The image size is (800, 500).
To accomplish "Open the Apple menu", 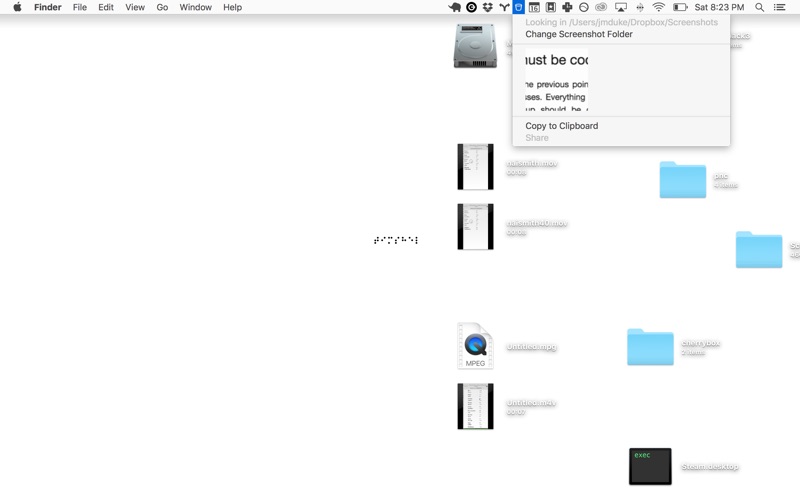I will [x=17, y=7].
